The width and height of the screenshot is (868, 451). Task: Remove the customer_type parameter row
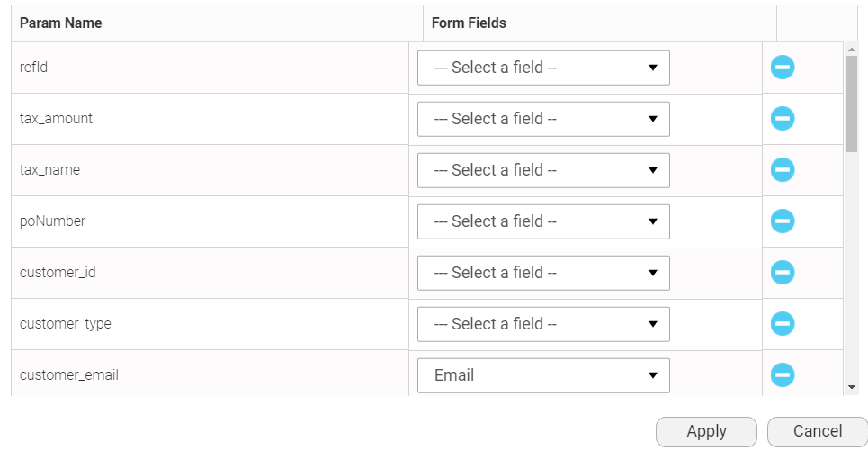(783, 324)
